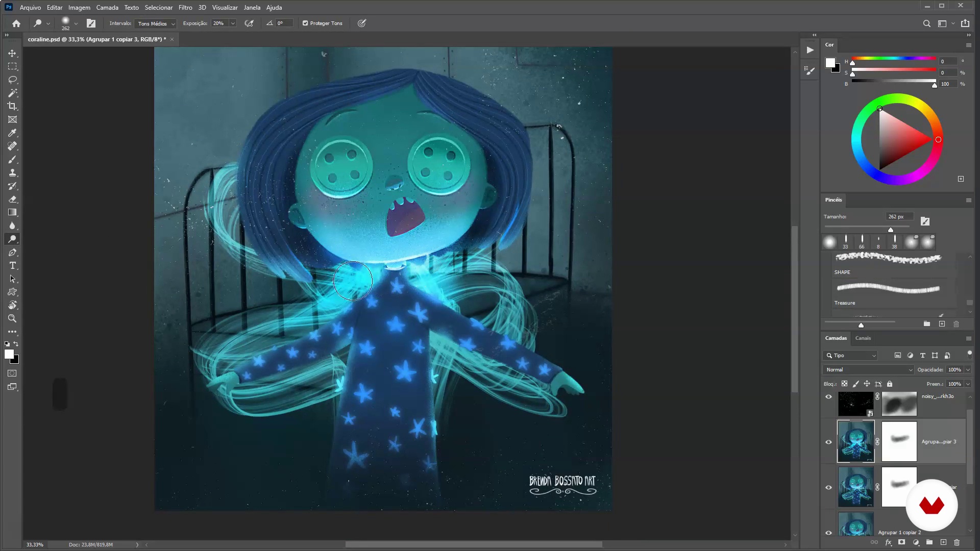Open the search icon at top right
The height and width of the screenshot is (551, 980).
point(927,23)
